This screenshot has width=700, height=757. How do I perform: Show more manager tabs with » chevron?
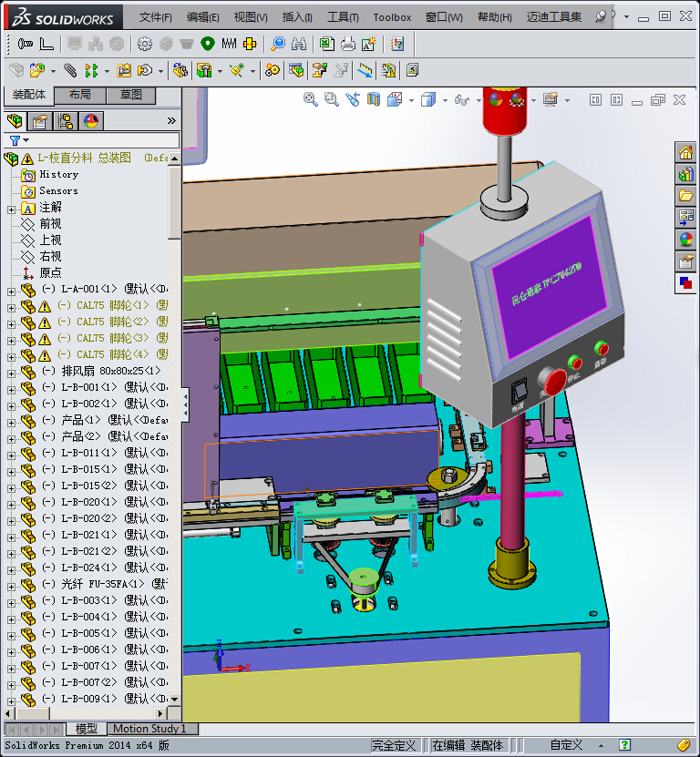click(171, 120)
